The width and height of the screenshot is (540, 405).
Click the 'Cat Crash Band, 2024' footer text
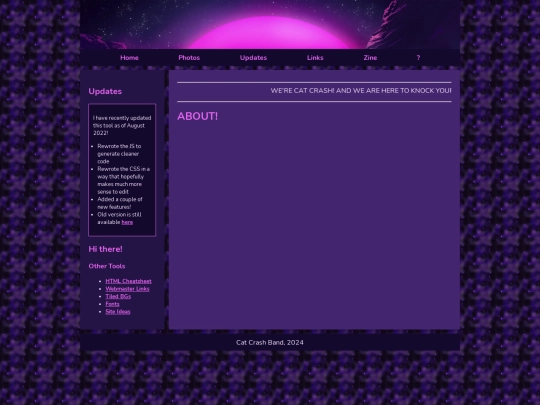270,342
